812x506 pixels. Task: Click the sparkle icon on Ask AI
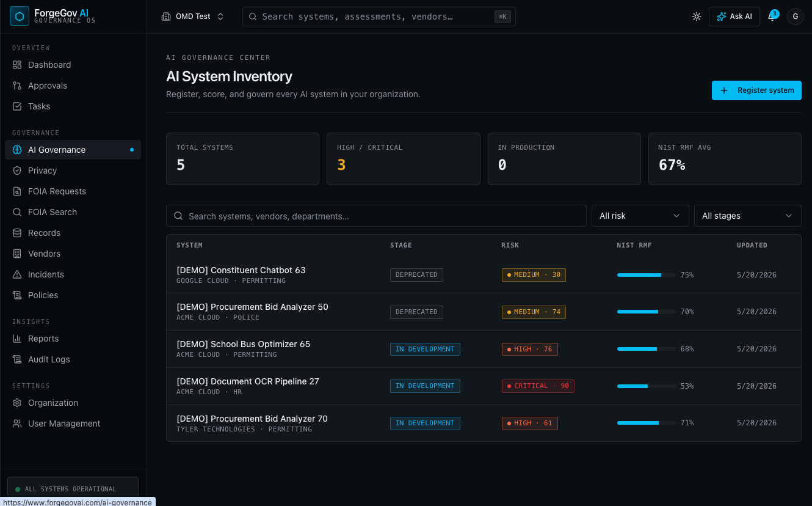722,16
